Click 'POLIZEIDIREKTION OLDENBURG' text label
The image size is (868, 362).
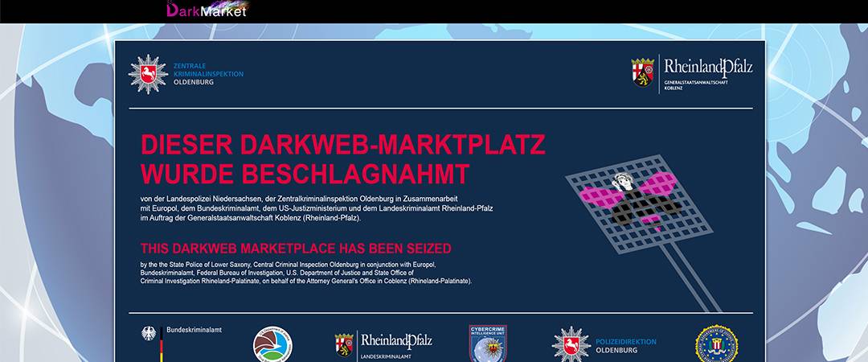(625, 346)
